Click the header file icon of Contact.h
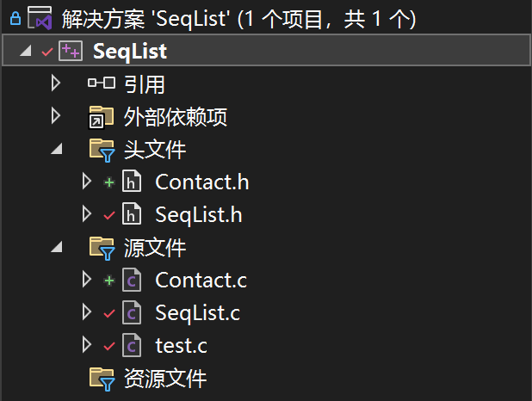Image resolution: width=532 pixels, height=401 pixels. pos(132,182)
